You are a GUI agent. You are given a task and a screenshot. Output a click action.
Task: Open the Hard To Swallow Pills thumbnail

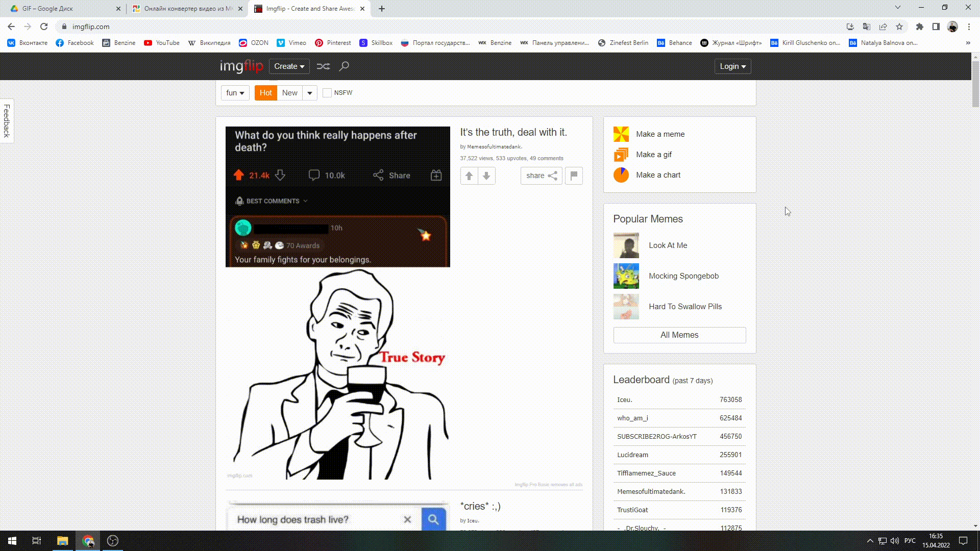tap(626, 307)
